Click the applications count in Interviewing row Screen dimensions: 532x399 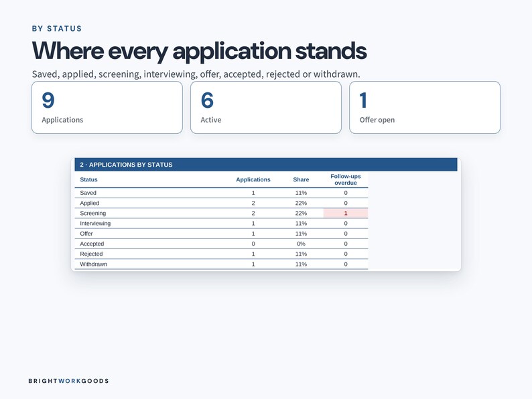pos(253,224)
